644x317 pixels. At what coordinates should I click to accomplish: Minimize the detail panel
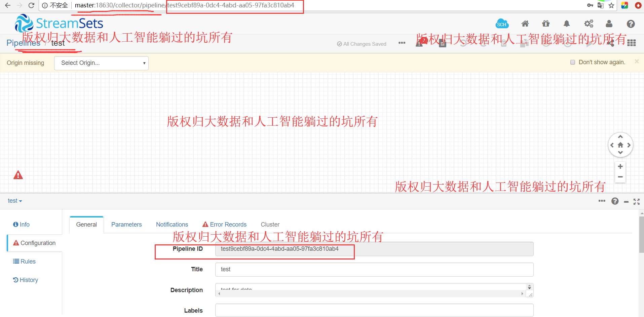pyautogui.click(x=626, y=202)
